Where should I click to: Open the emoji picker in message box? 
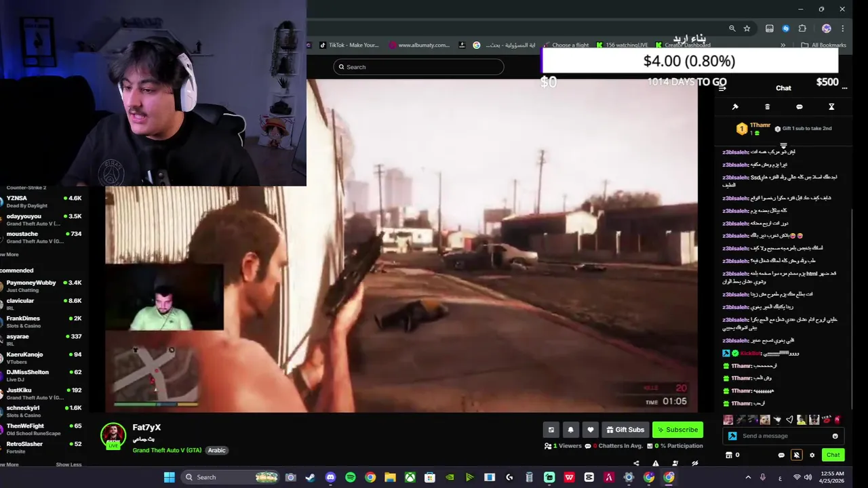click(x=835, y=436)
